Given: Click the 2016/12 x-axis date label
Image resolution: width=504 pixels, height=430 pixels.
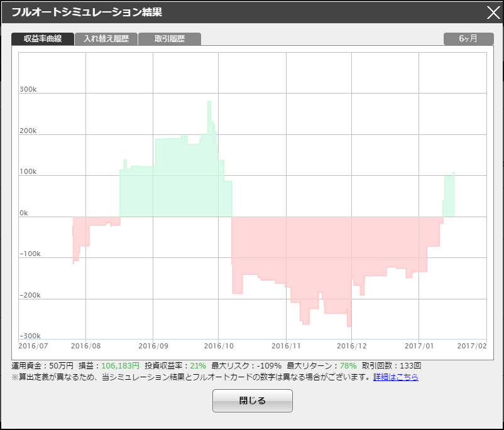Looking at the screenshot, I should pyautogui.click(x=352, y=346).
